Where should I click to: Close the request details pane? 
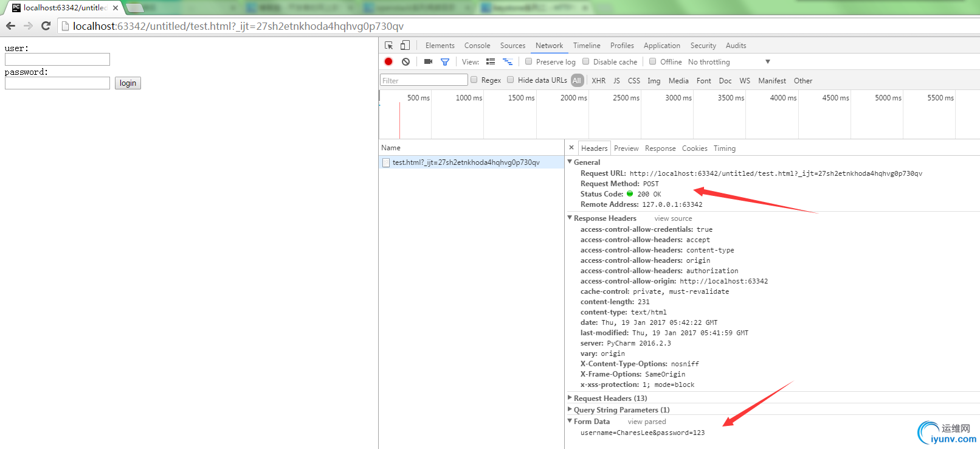[571, 148]
